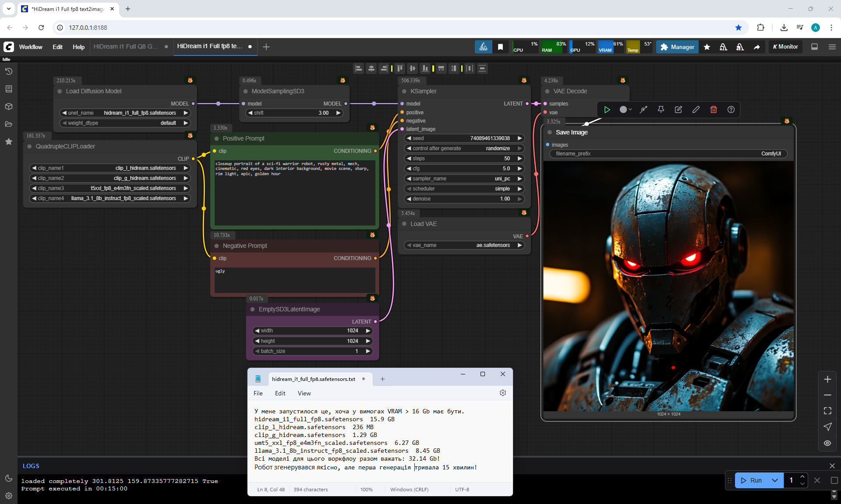Viewport: 841px width, 504px height.
Task: Open node help question mark icon
Action: click(731, 110)
